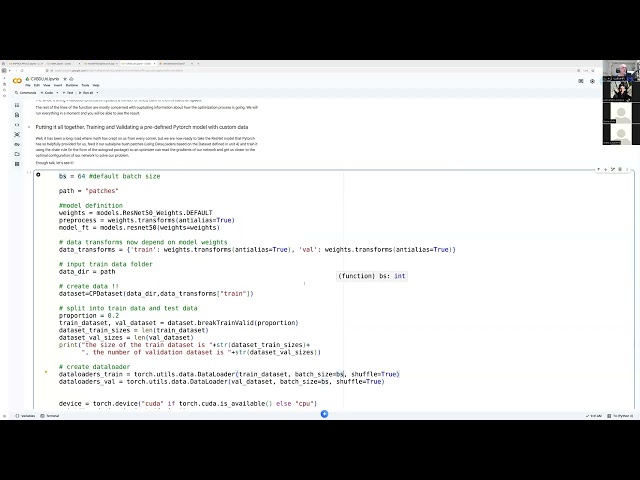The height and width of the screenshot is (480, 640).
Task: Open a new browser tab with the plus icon
Action: point(198,64)
